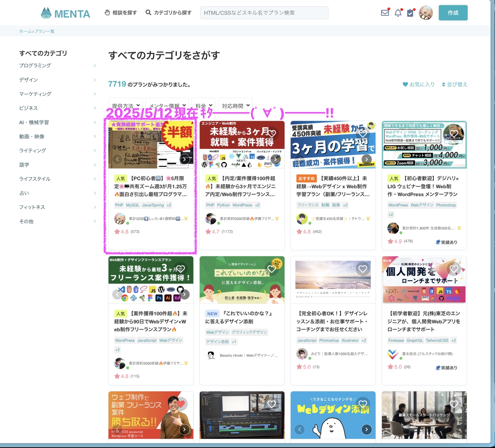The image size is (495, 448).
Task: Click the next arrow on the Webデザイン添削 card
Action: click(x=366, y=429)
